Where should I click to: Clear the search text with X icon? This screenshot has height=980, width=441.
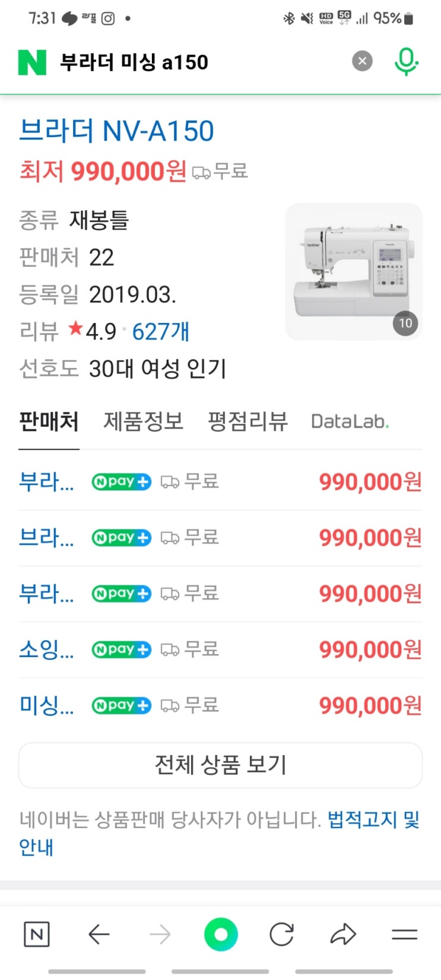pos(362,61)
